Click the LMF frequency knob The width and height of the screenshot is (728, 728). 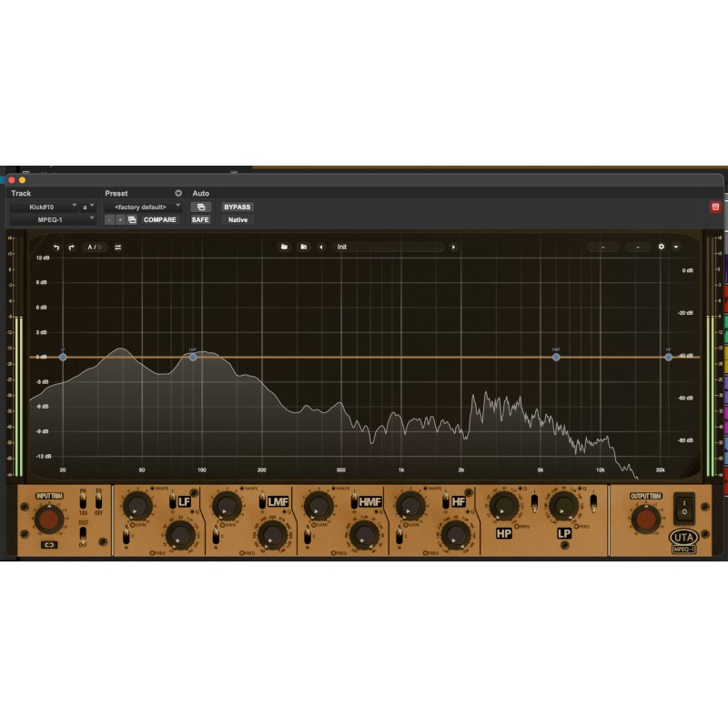coord(272,535)
